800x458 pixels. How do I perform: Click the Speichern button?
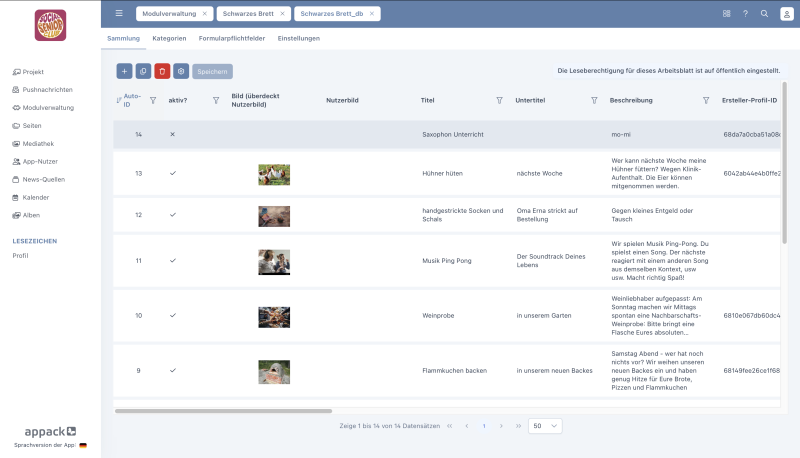click(212, 71)
